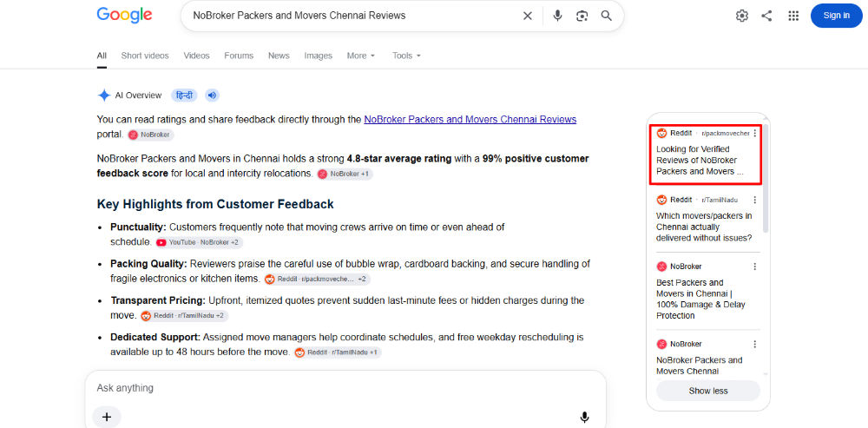The height and width of the screenshot is (428, 868).
Task: Open 'Looking for Verified Reviews' Reddit result
Action: click(x=700, y=161)
